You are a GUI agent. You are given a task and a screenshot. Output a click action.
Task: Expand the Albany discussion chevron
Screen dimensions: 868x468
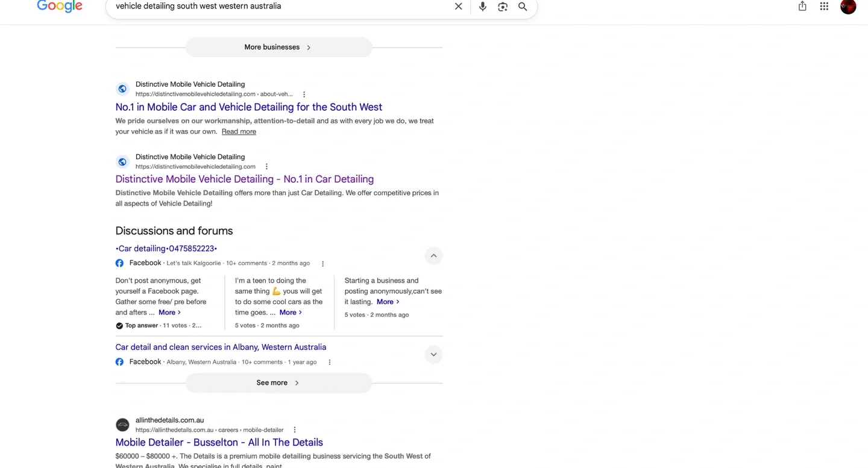433,355
